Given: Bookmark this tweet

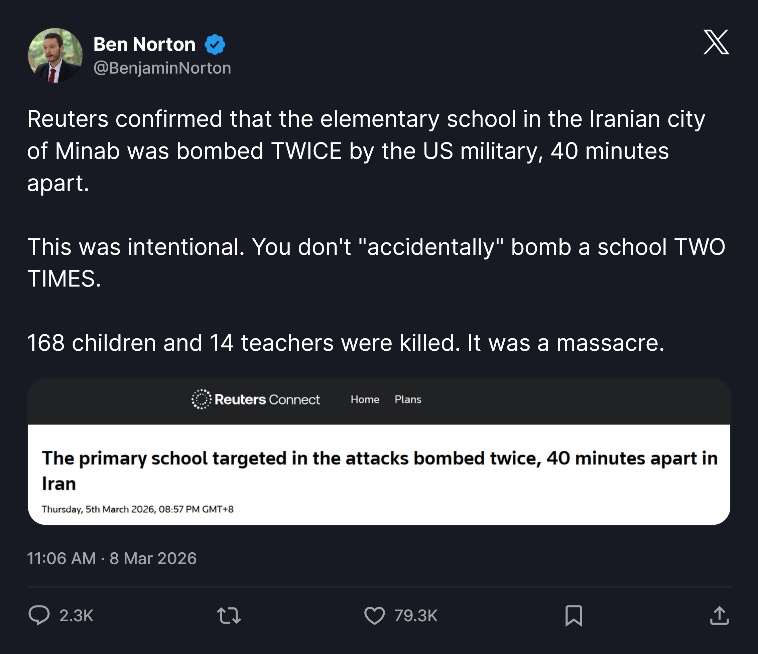Looking at the screenshot, I should point(573,615).
